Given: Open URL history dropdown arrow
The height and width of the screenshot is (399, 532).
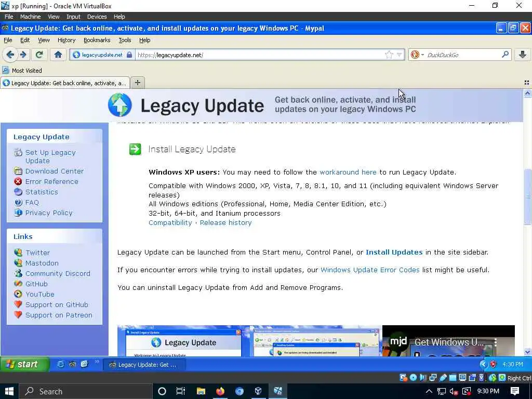Looking at the screenshot, I should tap(400, 55).
